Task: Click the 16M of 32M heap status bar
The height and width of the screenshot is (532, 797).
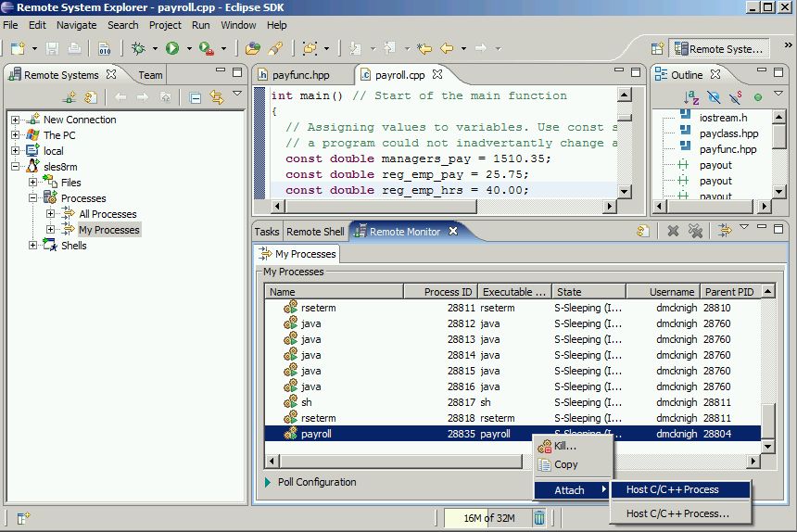Action: (488, 518)
